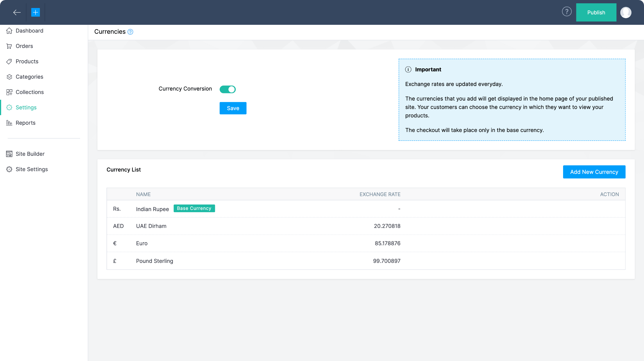
Task: Click the back arrow icon
Action: click(x=17, y=12)
